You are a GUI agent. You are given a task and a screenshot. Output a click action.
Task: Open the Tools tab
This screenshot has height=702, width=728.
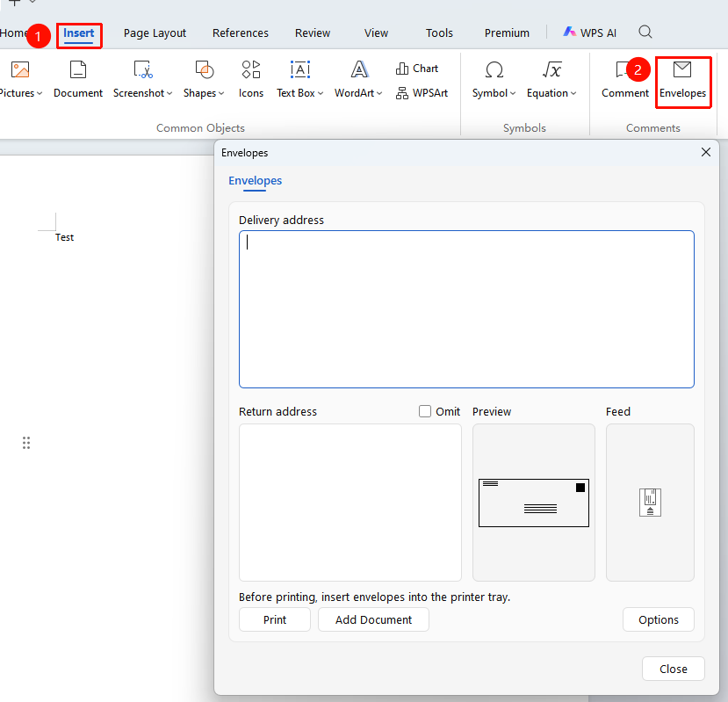(439, 33)
